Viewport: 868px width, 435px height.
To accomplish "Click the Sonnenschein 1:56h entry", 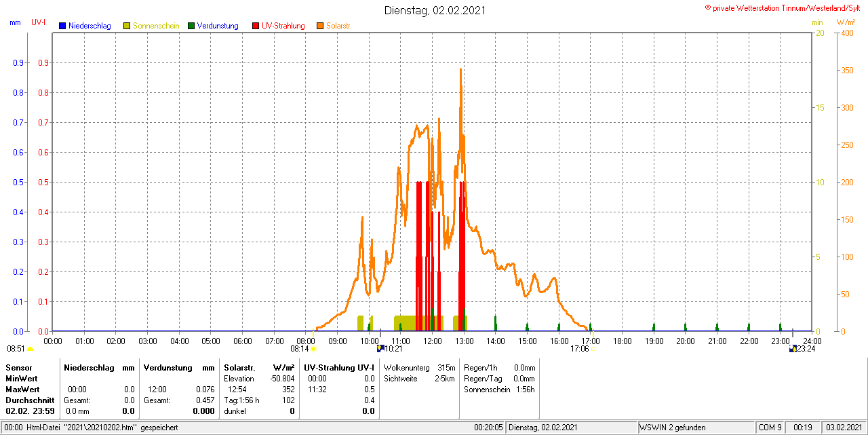I will point(499,390).
